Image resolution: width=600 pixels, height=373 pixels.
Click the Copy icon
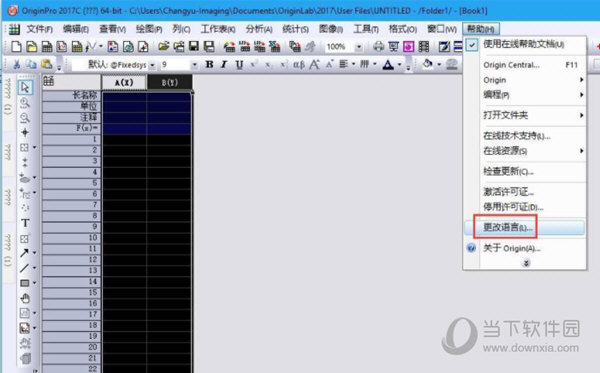(31, 64)
